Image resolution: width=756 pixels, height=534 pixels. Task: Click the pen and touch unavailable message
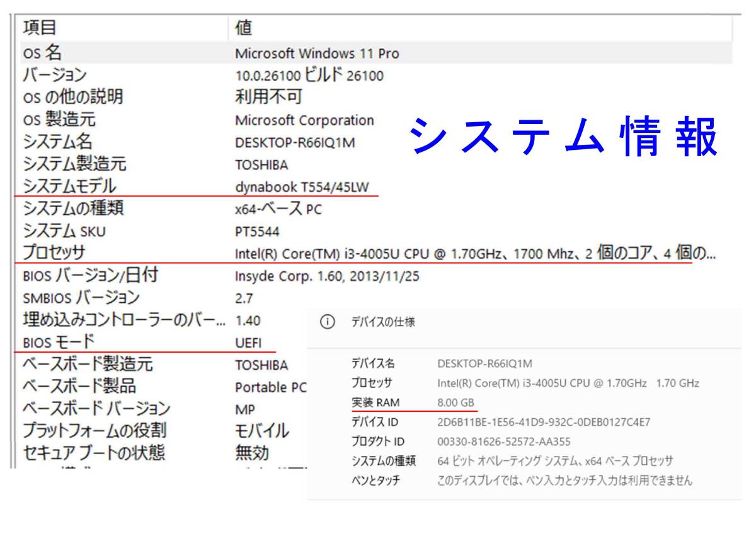pyautogui.click(x=564, y=480)
